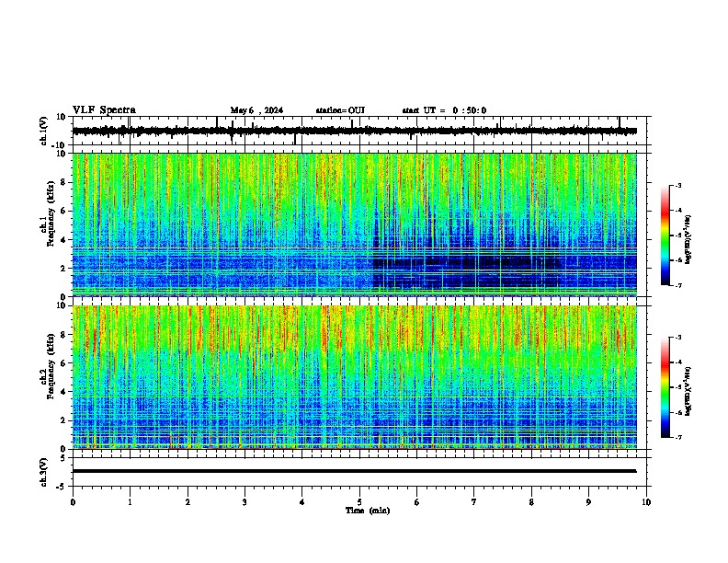This screenshot has width=728, height=563.
Task: Click time axis tick label "8"
Action: click(531, 502)
